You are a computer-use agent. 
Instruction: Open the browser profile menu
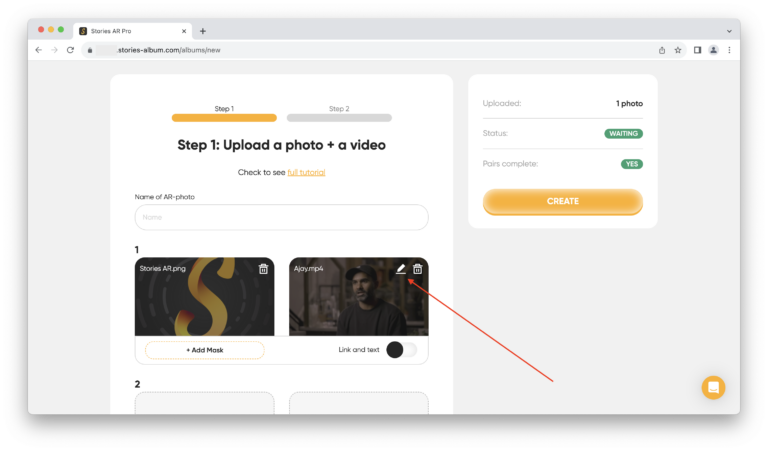pos(714,50)
